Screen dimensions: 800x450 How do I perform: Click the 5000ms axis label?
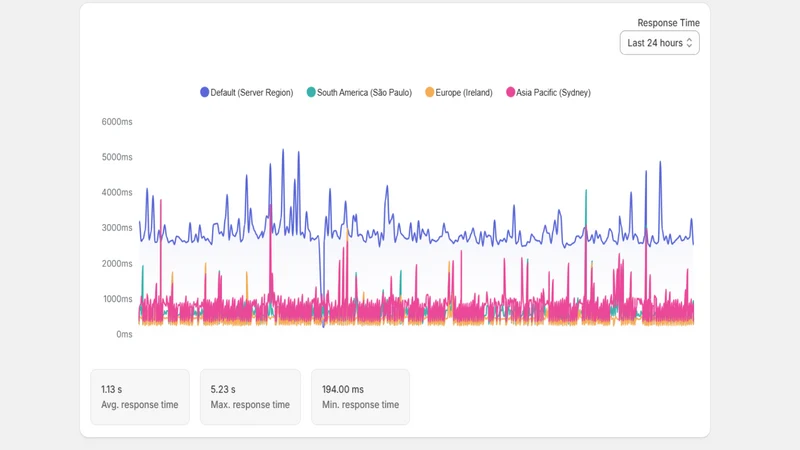pos(117,157)
